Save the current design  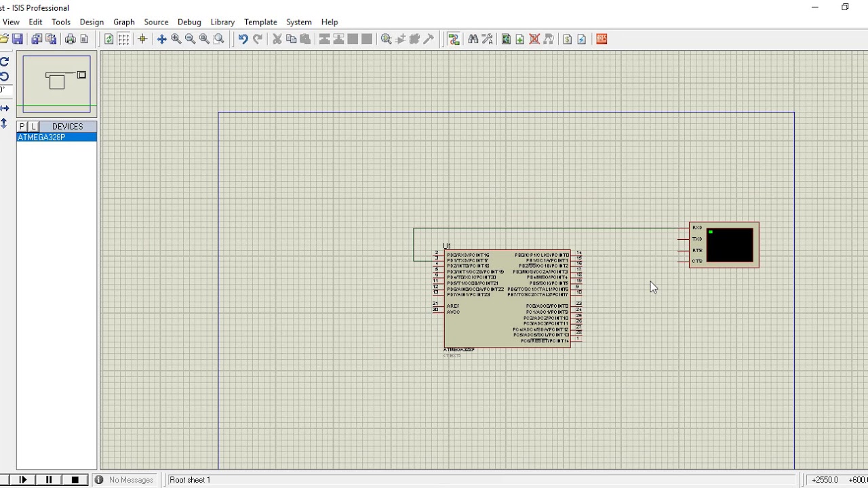[18, 39]
